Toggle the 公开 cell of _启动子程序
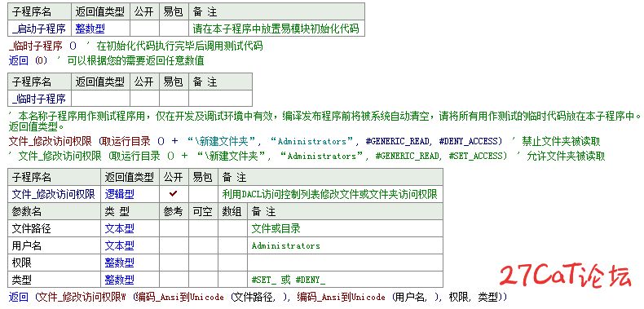Screen dimensions: 644x309 [x=145, y=29]
